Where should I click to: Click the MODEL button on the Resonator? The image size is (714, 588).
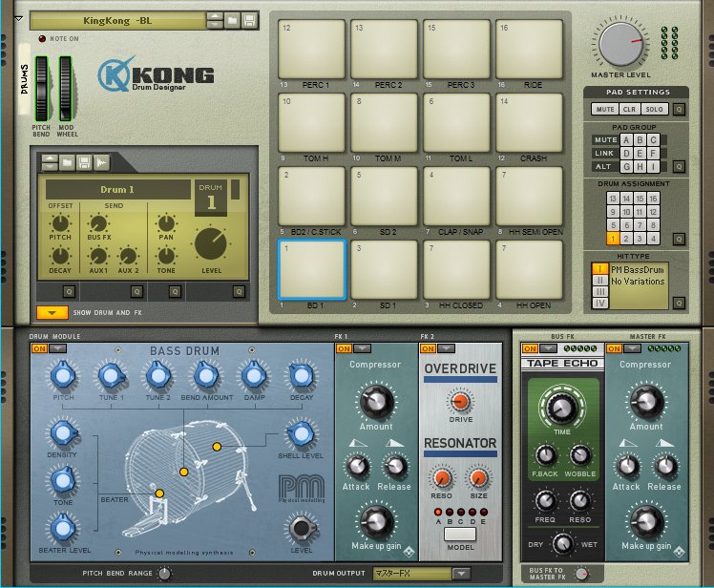click(460, 535)
